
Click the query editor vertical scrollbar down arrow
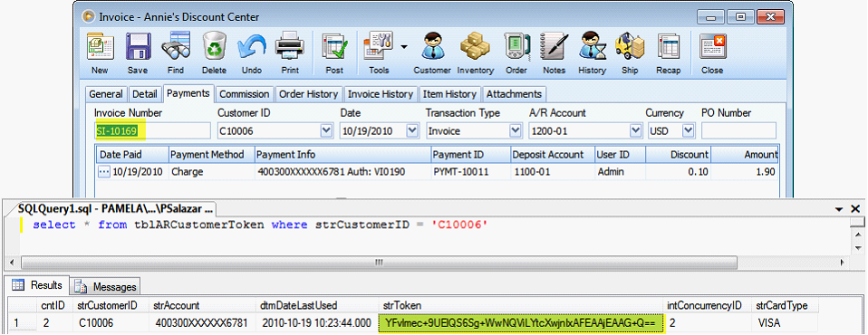coord(858,248)
